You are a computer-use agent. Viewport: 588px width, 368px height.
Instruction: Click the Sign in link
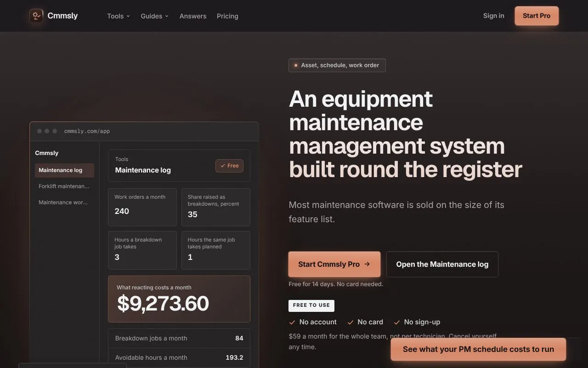tap(493, 16)
